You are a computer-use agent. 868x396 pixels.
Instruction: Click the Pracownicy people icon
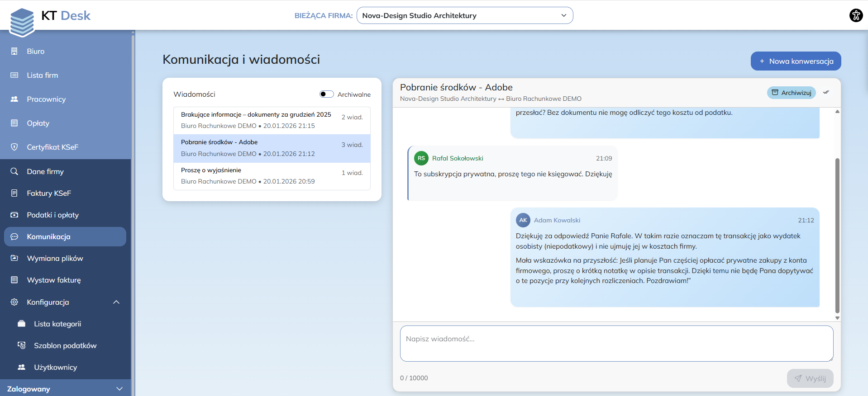[14, 99]
